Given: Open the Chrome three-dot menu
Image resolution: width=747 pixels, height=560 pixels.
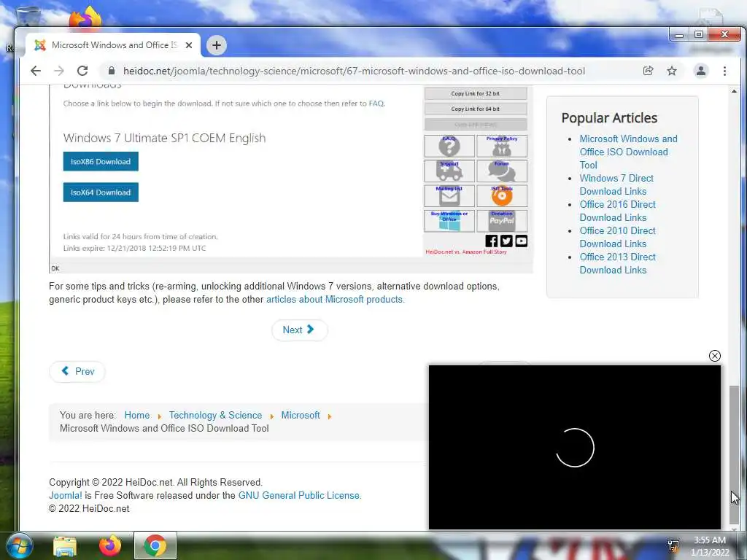Looking at the screenshot, I should (724, 71).
